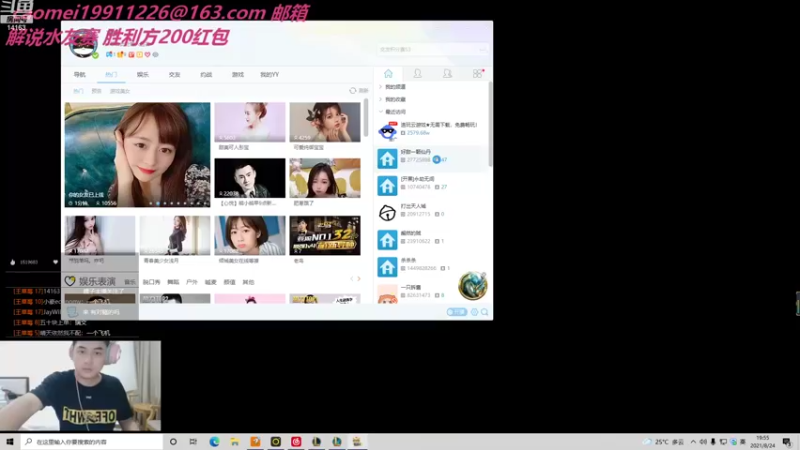This screenshot has height=450, width=800.
Task: Click the microphone tray icon
Action: (713, 442)
